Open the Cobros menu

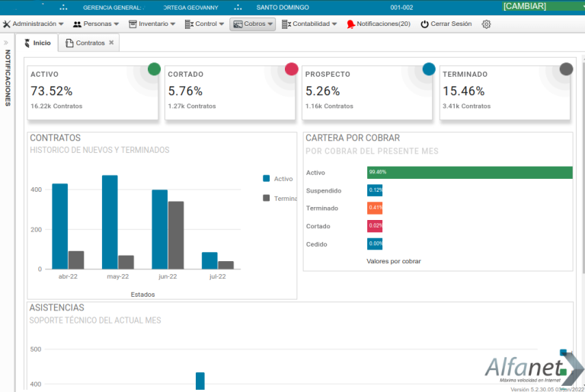click(x=252, y=24)
